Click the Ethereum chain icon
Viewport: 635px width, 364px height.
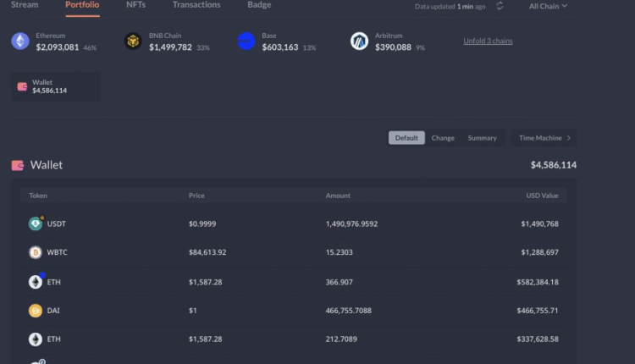coord(20,41)
